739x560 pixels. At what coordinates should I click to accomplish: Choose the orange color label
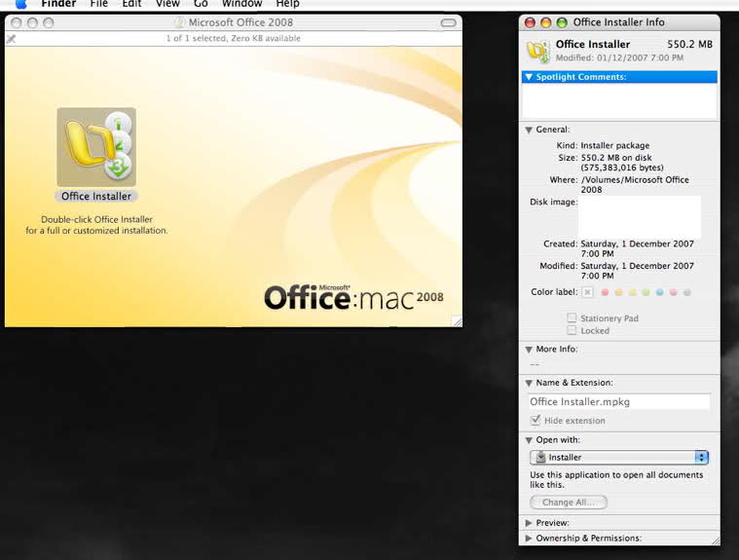(619, 293)
